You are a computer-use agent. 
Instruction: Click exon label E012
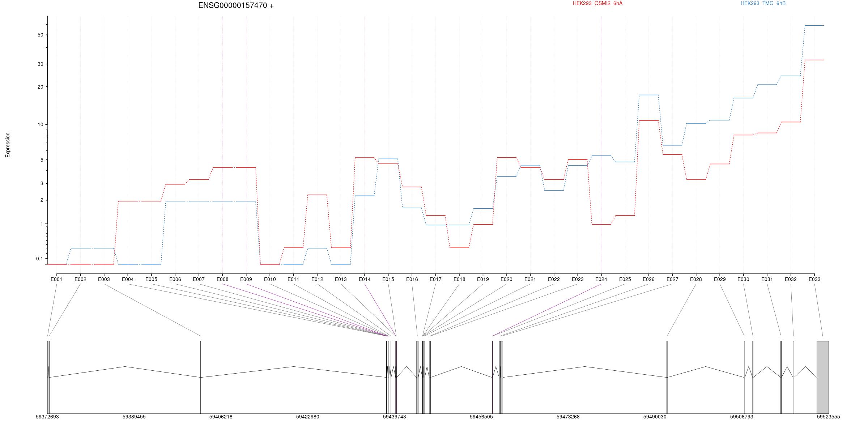317,279
